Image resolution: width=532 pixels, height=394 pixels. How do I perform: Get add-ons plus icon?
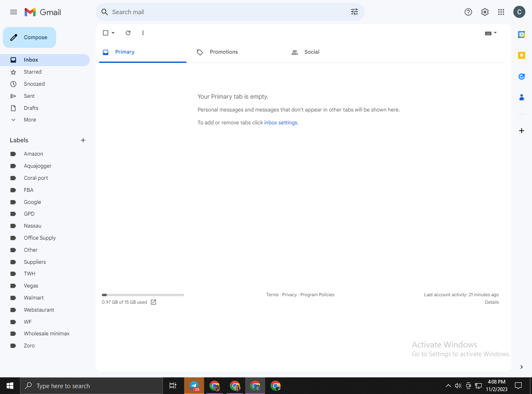[x=522, y=131]
